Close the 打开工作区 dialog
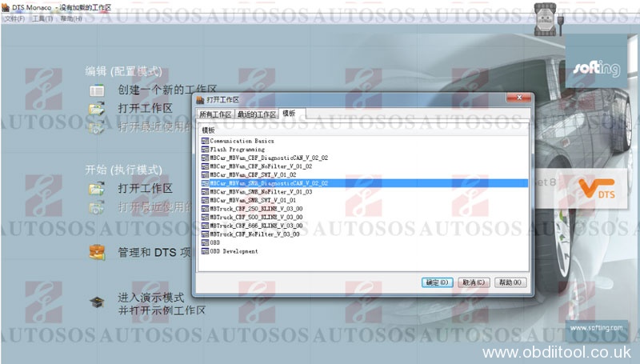This screenshot has width=640, height=364. [519, 98]
